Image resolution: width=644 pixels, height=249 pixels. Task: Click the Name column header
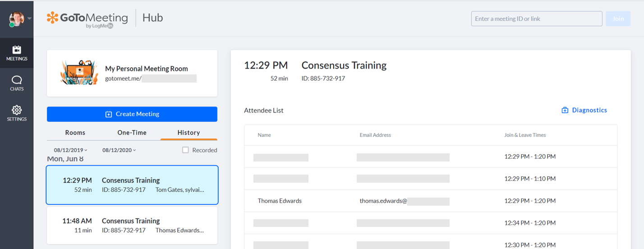[264, 135]
